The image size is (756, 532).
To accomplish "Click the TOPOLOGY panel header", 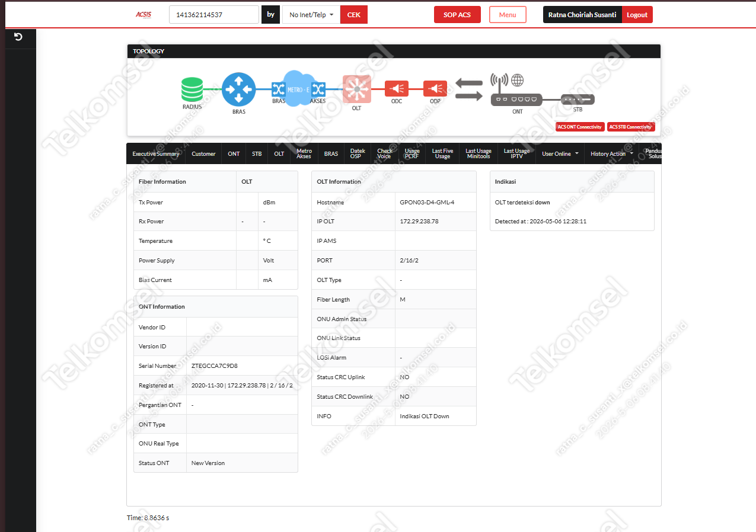I will point(394,51).
